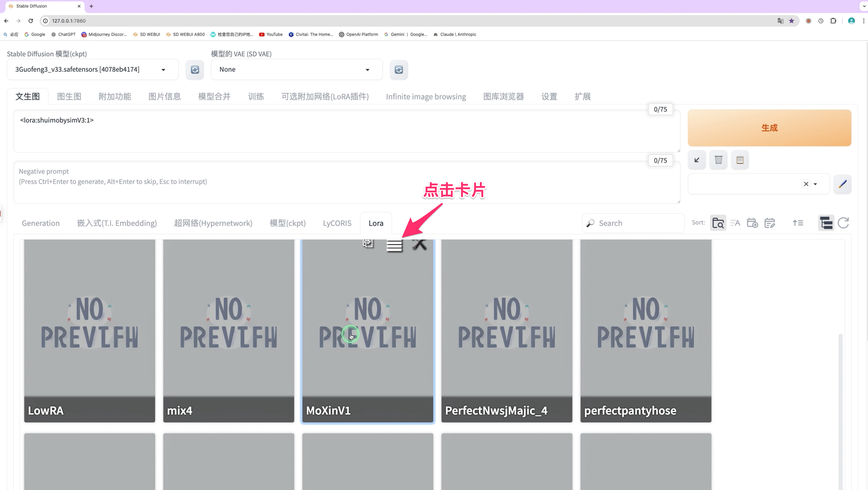Click the site info icon in address bar

(x=46, y=21)
